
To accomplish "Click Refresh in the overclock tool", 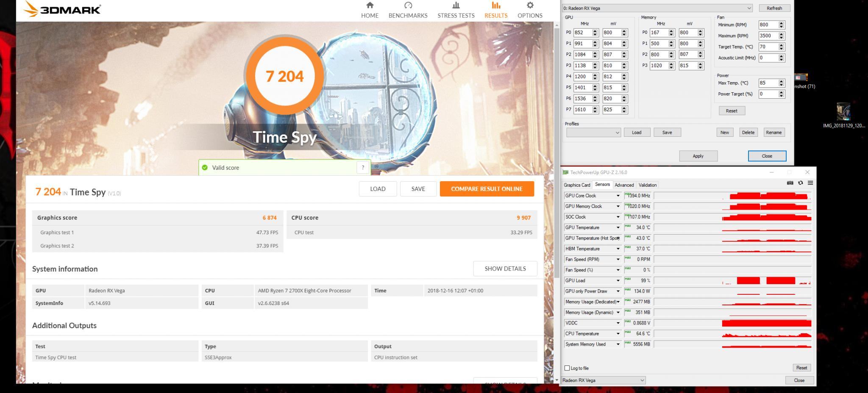I will (774, 8).
